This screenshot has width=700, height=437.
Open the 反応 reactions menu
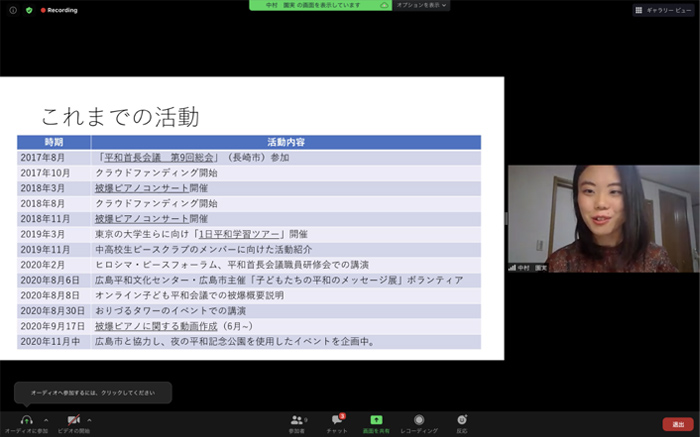click(462, 424)
